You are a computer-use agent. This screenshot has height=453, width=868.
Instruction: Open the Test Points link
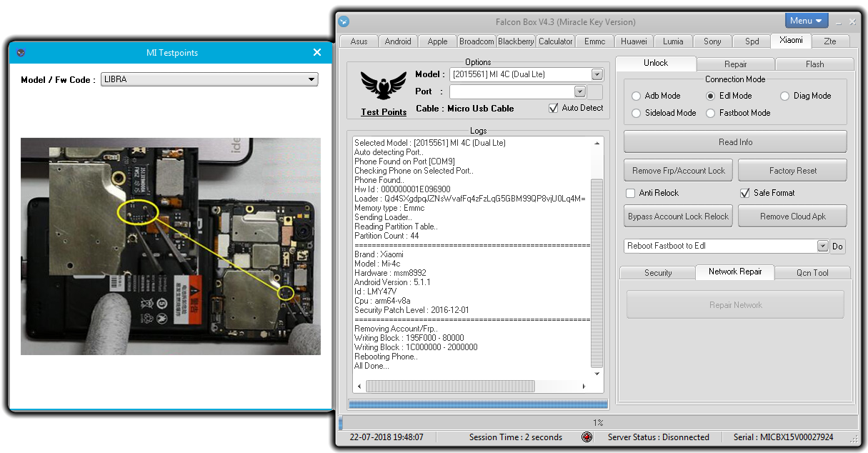click(384, 112)
